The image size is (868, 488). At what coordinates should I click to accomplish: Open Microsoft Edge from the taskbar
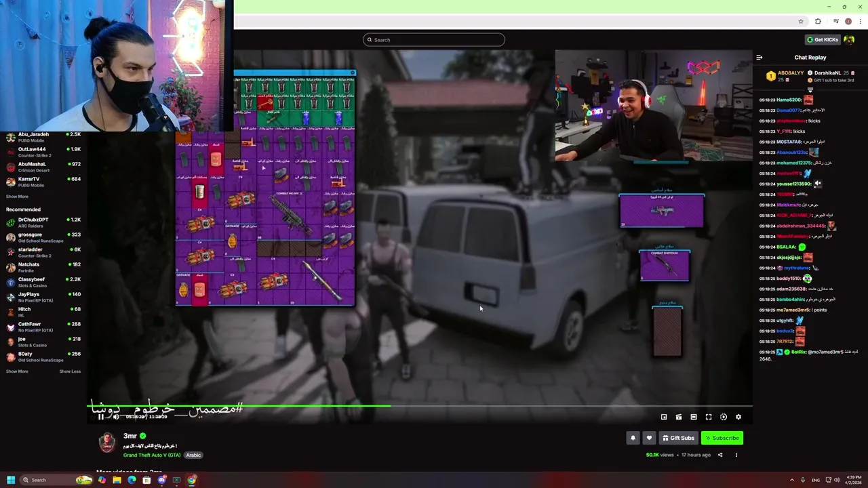(132, 480)
